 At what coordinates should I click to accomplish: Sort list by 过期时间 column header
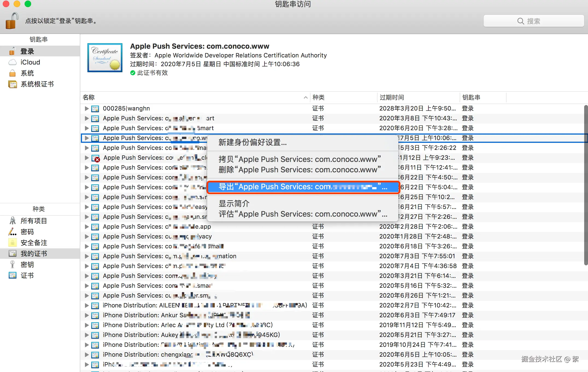pos(392,97)
